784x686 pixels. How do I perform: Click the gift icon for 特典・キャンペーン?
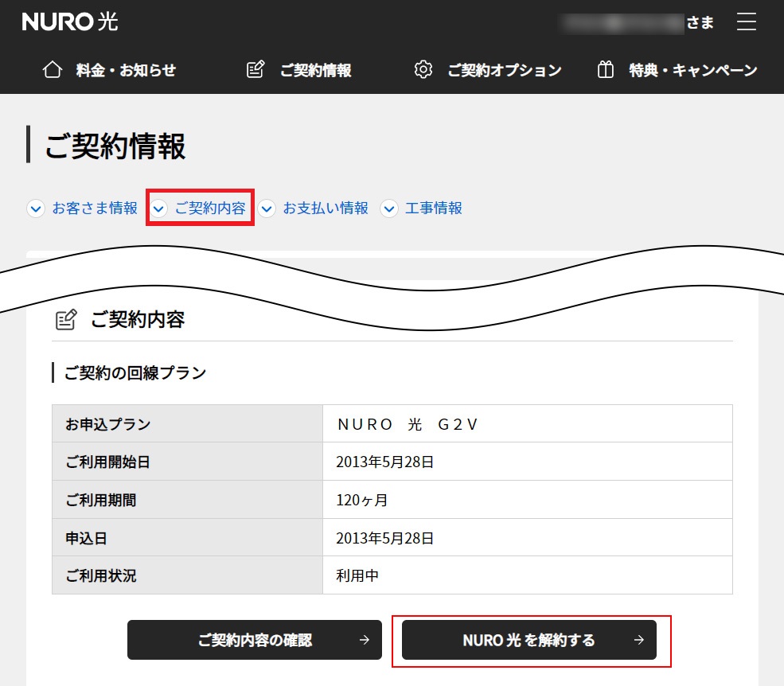[605, 69]
